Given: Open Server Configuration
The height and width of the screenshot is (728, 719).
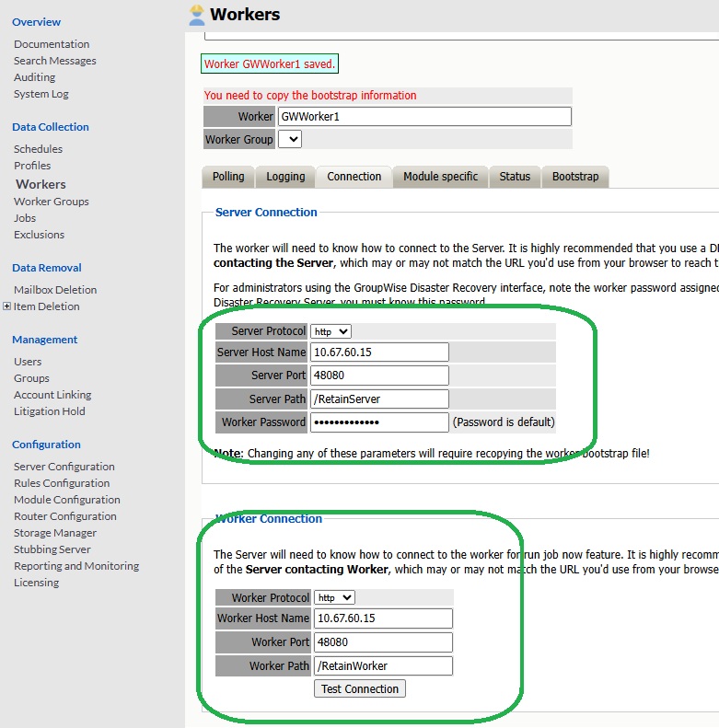Looking at the screenshot, I should coord(64,467).
